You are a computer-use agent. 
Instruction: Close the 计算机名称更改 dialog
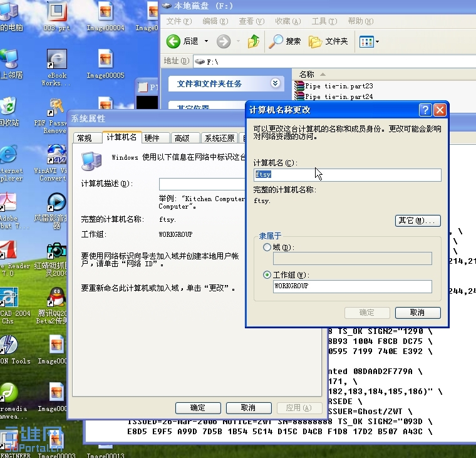click(x=440, y=110)
